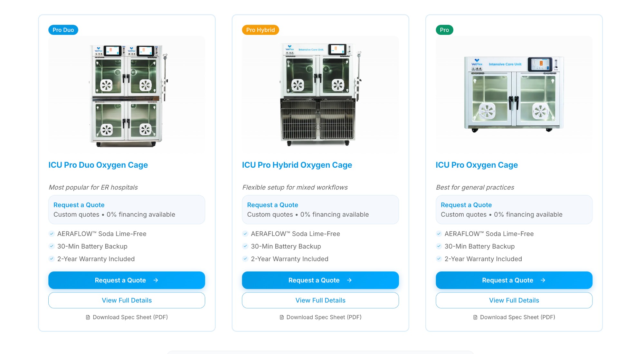Click Request a Quote text link in Pro Hybrid card
Viewport: 644px width, 354px height.
click(x=272, y=205)
